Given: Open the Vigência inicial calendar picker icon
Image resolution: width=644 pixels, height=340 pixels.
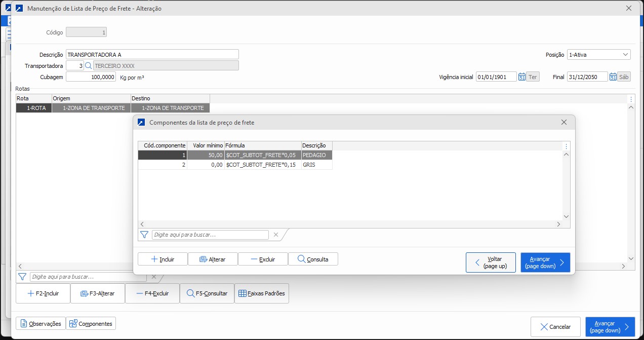Looking at the screenshot, I should [522, 77].
